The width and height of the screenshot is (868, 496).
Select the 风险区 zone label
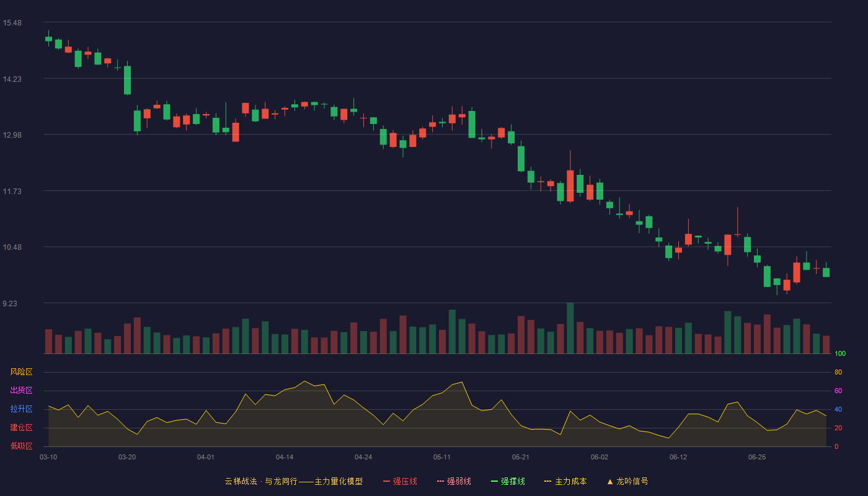point(21,372)
